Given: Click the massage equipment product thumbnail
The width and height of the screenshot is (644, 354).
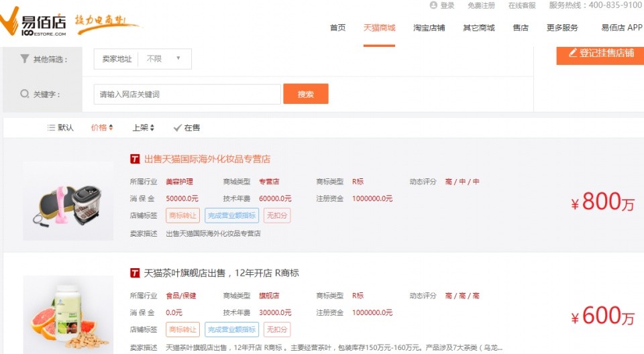Looking at the screenshot, I should coord(68,201).
